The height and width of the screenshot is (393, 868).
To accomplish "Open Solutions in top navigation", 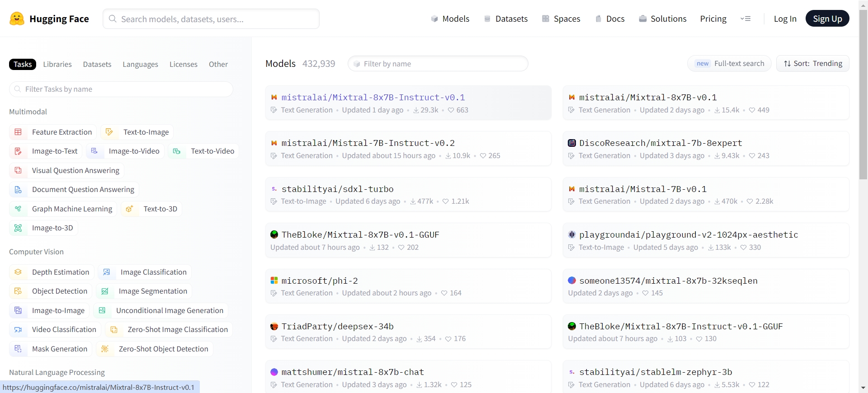I will tap(663, 19).
